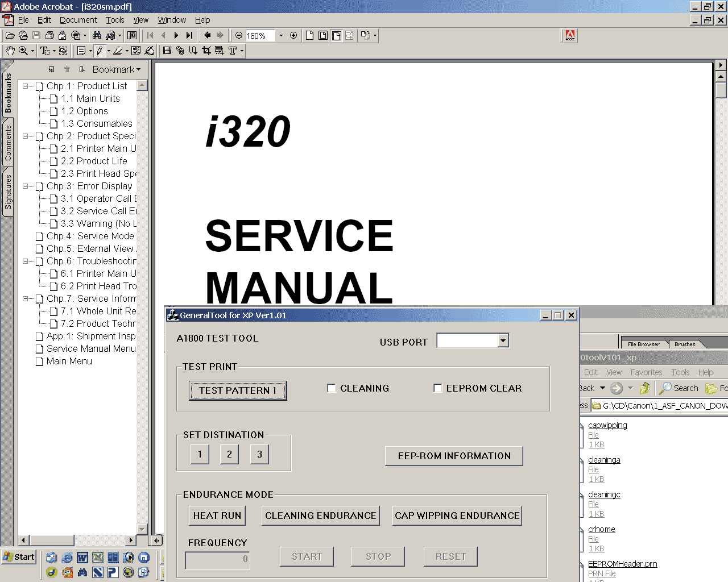This screenshot has height=582, width=728.
Task: Open the rotate pages dropdown arrow
Action: (x=375, y=35)
